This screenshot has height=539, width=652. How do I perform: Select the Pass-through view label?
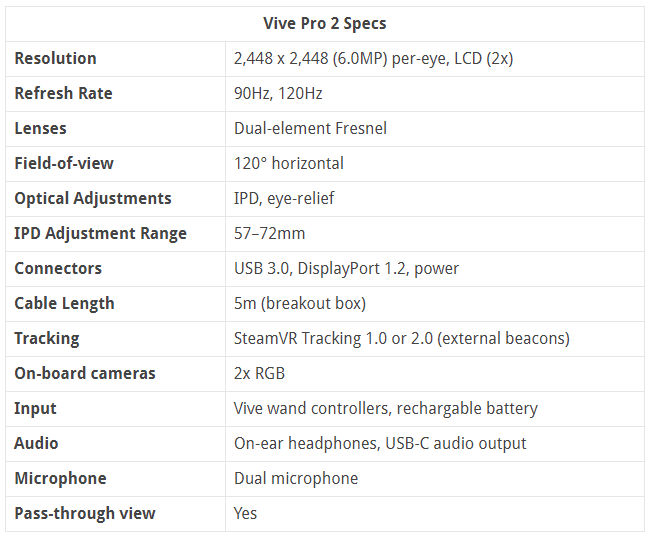pyautogui.click(x=85, y=513)
